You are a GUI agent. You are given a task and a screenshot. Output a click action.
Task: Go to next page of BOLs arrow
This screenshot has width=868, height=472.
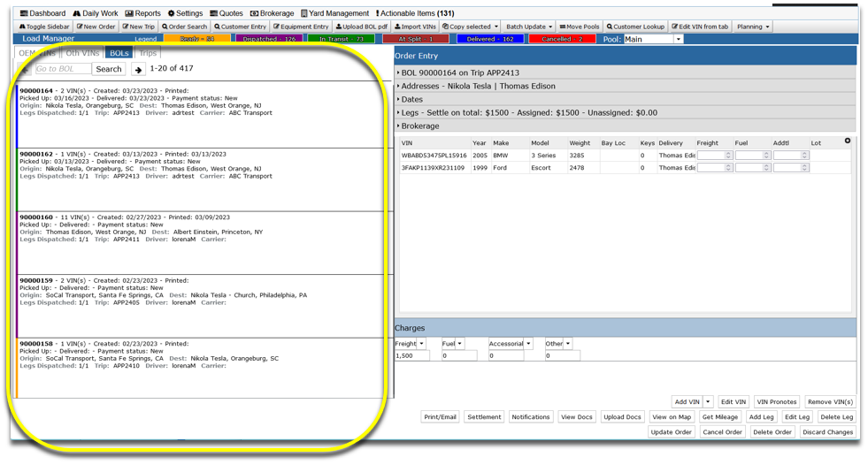(138, 69)
